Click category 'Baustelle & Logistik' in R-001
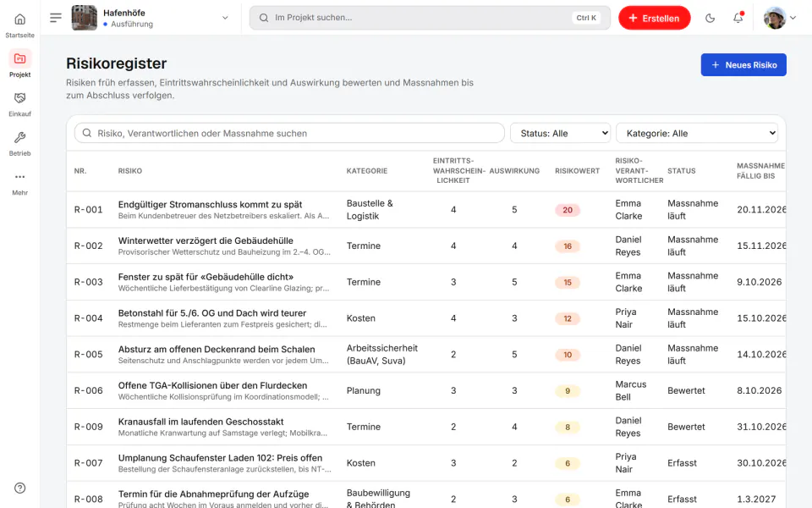The image size is (812, 508). 370,209
